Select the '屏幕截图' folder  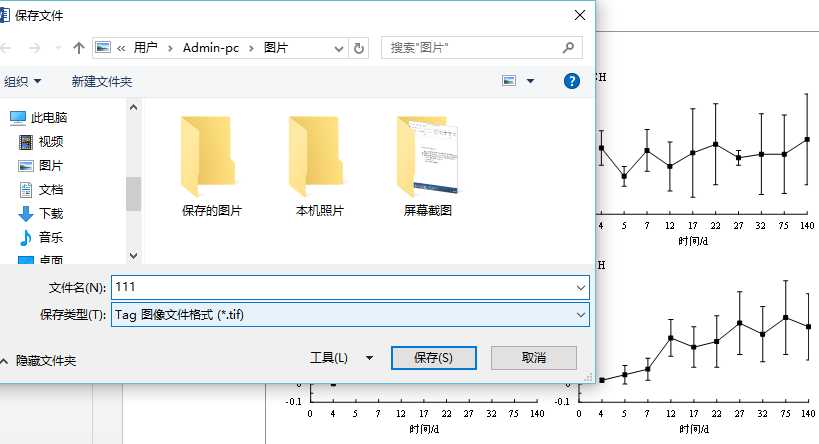coord(427,166)
